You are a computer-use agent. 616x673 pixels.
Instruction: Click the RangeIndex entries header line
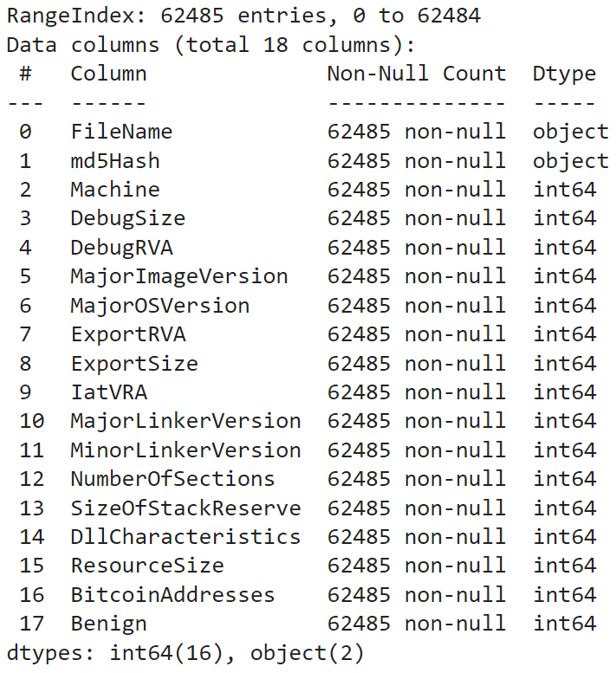pyautogui.click(x=243, y=16)
